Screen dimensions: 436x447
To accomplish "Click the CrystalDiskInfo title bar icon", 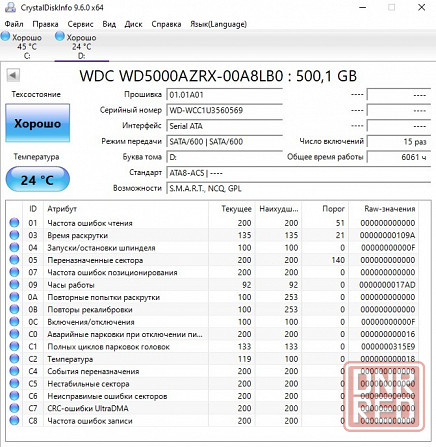I will (x=10, y=7).
